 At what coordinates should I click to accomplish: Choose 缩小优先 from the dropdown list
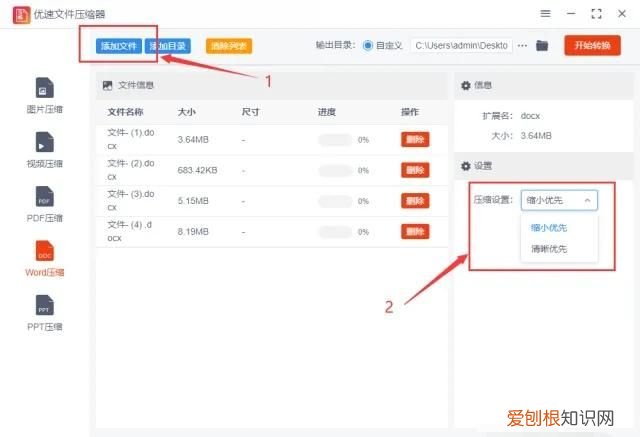[549, 228]
